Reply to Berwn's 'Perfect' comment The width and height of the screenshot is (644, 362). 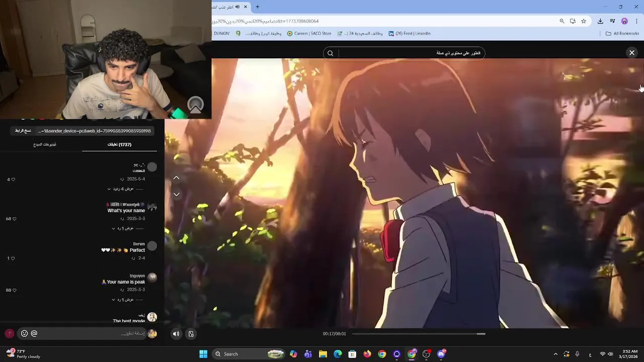pos(133,258)
